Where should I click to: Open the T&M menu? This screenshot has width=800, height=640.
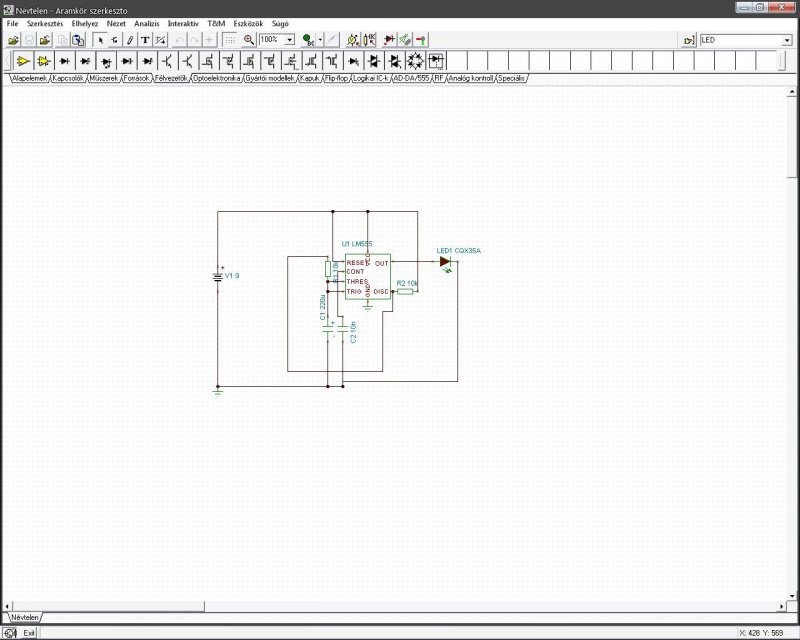click(x=216, y=23)
